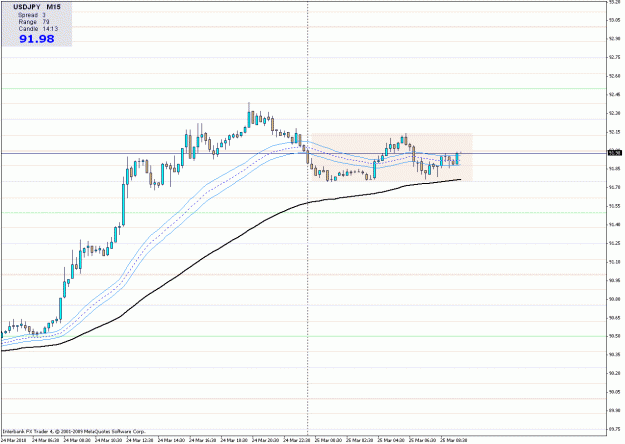
Task: Click the 25 Mar 04:30 time label
Action: point(391,440)
